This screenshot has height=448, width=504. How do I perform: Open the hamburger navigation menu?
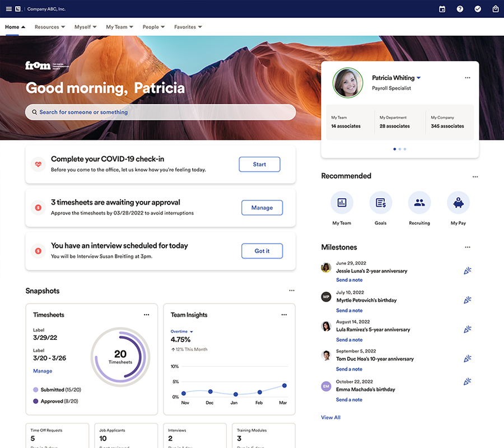(8, 8)
